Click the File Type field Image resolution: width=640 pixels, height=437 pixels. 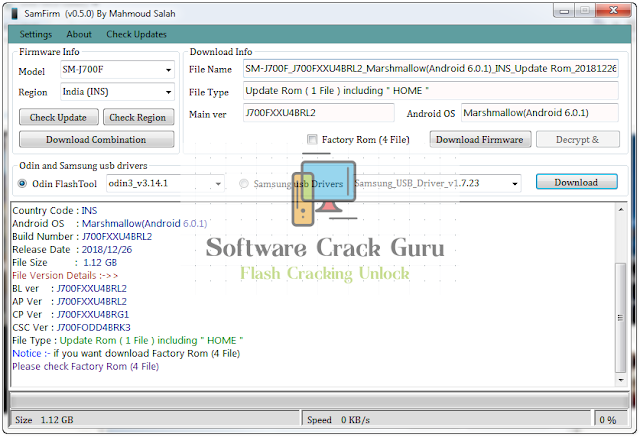click(431, 91)
